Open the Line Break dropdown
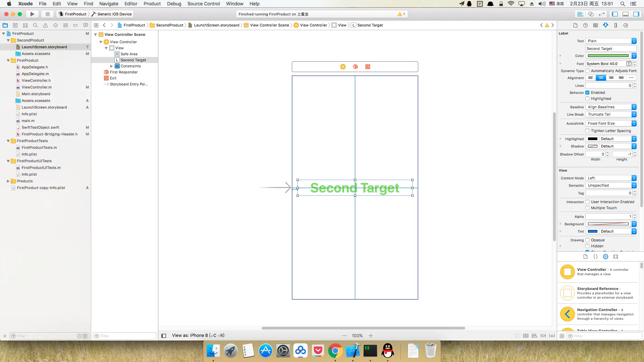 610,114
